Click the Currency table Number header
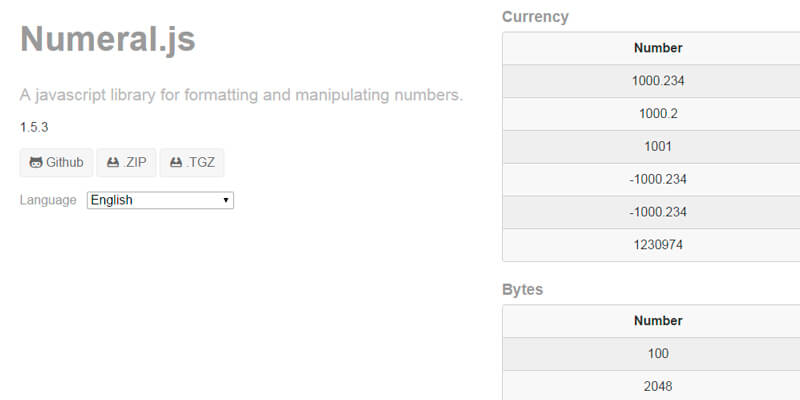Screen dimensions: 800x400 pyautogui.click(x=658, y=48)
